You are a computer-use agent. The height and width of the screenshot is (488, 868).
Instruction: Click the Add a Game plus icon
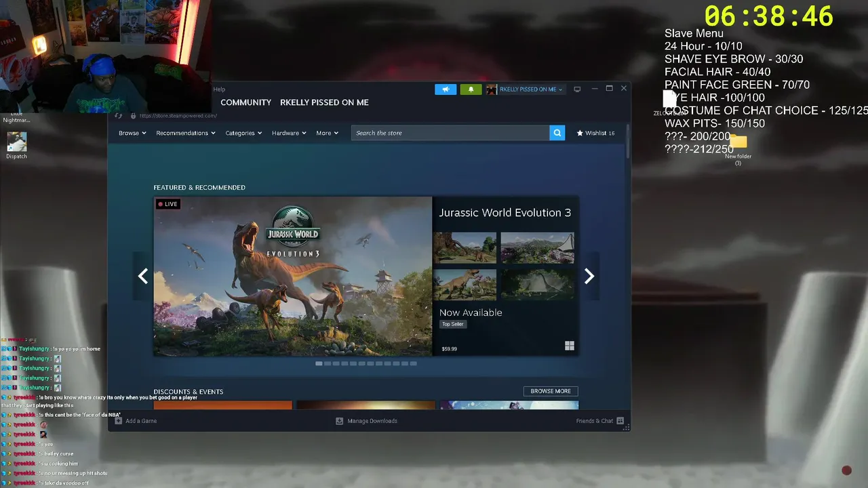(x=119, y=421)
